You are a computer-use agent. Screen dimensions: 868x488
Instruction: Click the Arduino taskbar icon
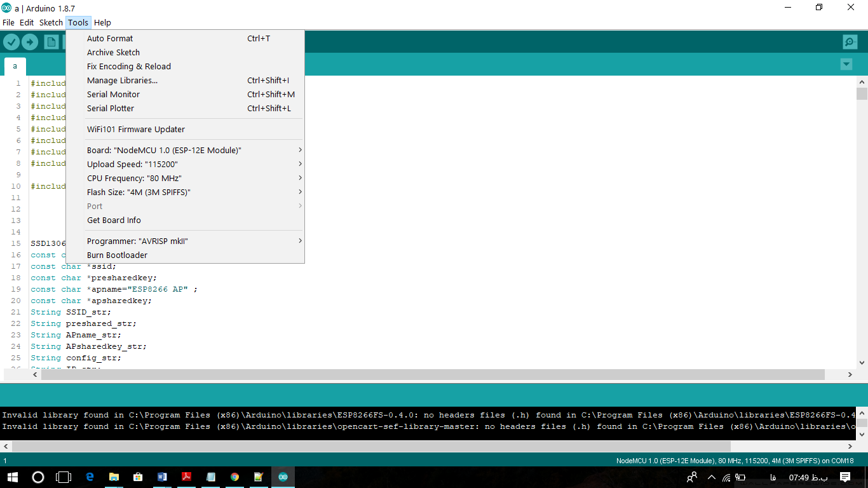coord(283,477)
